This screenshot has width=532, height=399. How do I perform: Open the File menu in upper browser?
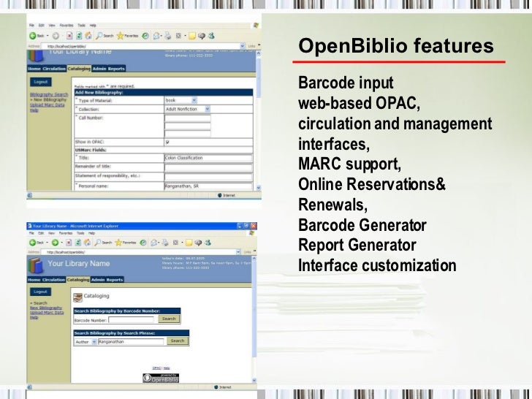click(31, 26)
